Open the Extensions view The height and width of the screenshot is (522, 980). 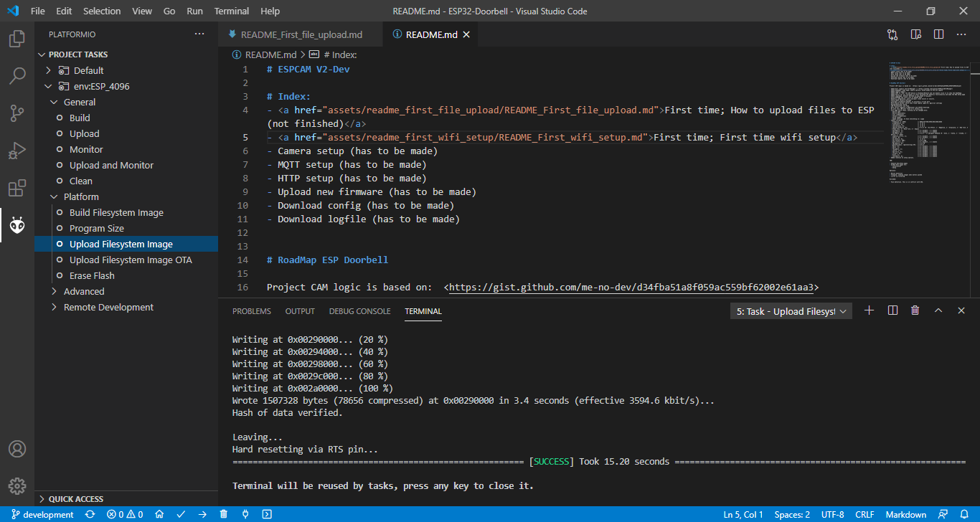pos(17,189)
